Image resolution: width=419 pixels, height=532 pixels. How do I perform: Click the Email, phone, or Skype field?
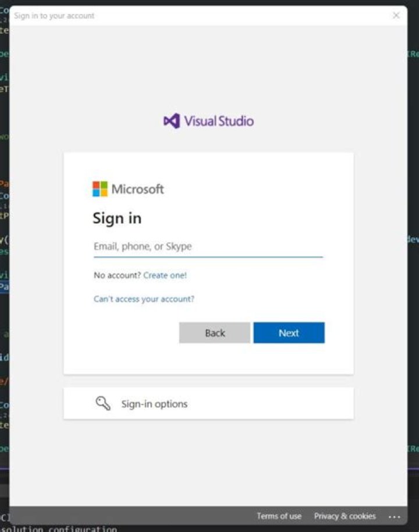coord(208,247)
